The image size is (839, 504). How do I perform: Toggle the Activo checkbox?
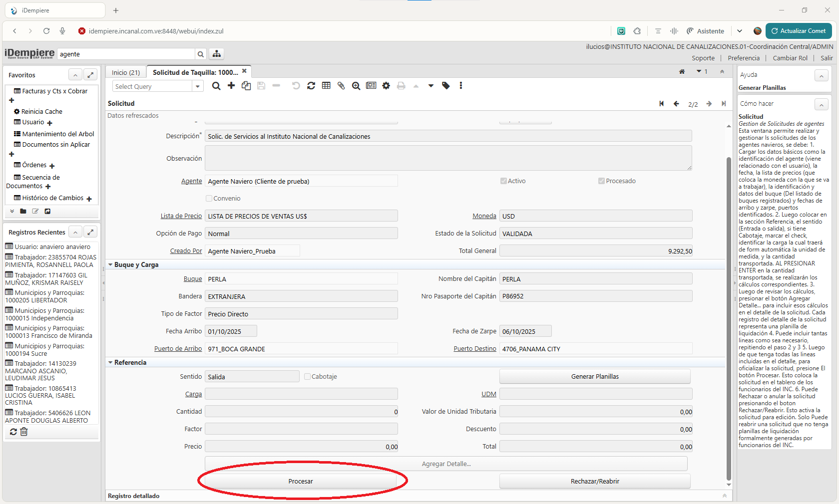coord(503,181)
